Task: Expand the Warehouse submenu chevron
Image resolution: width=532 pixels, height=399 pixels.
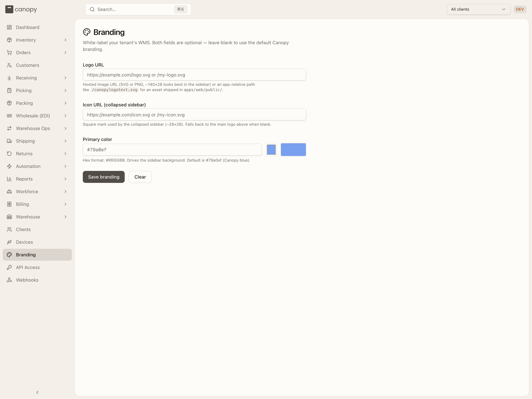Action: (65, 217)
